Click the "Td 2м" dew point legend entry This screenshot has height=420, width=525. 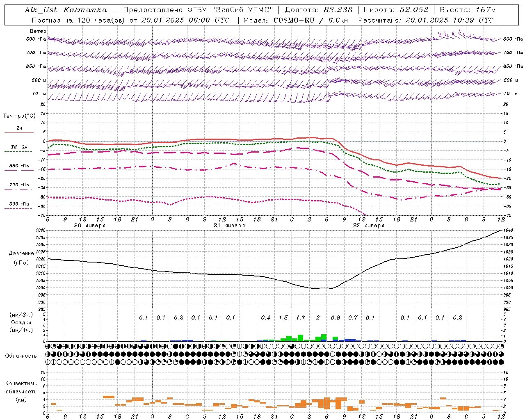coord(19,147)
